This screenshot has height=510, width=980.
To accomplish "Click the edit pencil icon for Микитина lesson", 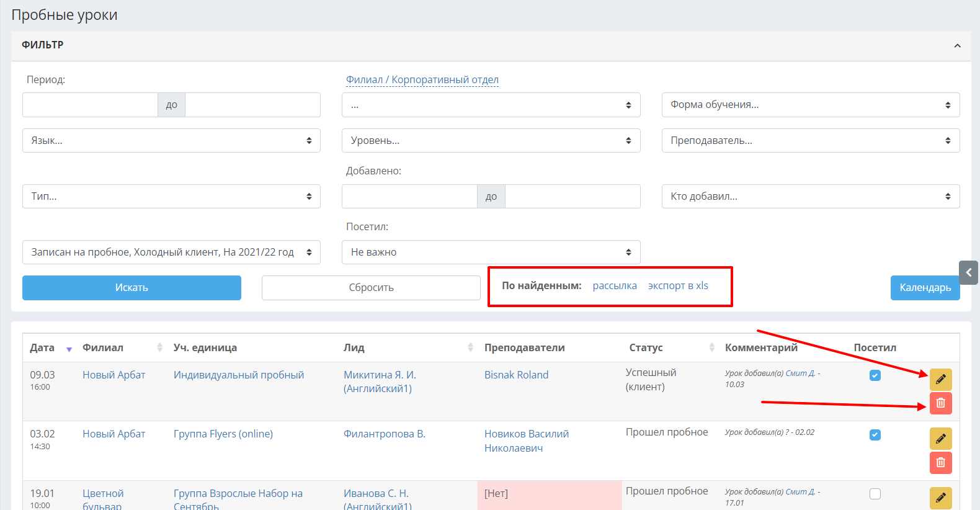I will point(940,379).
